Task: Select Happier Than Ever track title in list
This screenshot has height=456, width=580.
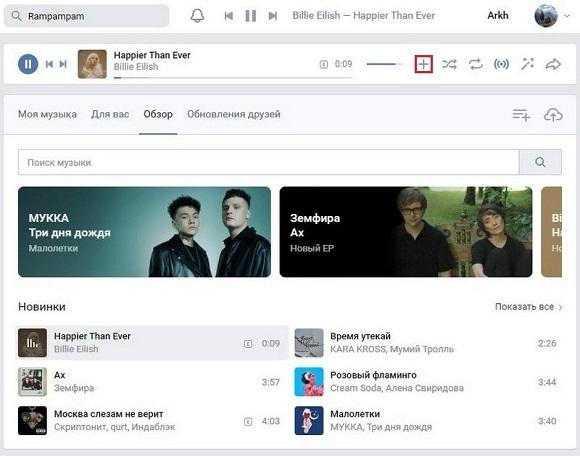Action: click(92, 336)
